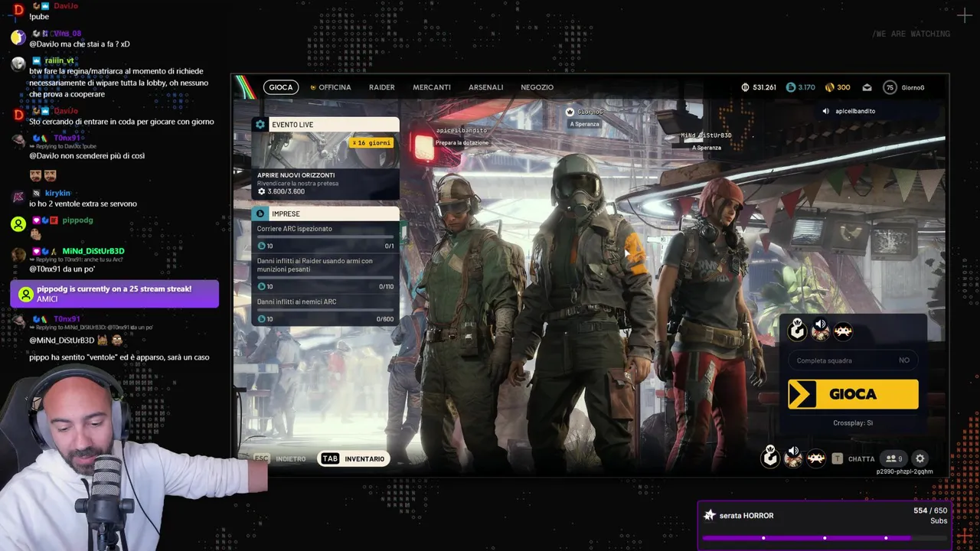Click the raiiin_vt username in stream chat

[59, 60]
